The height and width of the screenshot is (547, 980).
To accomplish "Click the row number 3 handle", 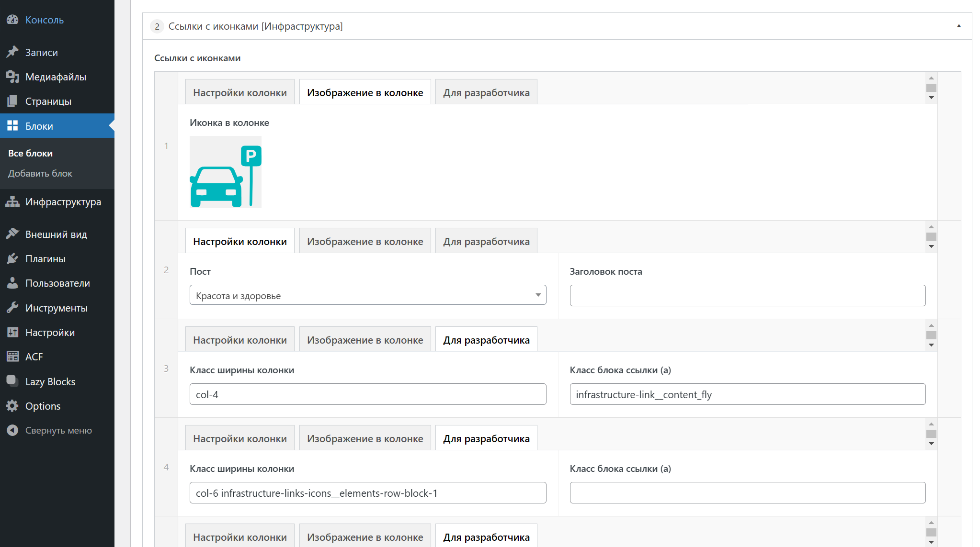I will [166, 368].
